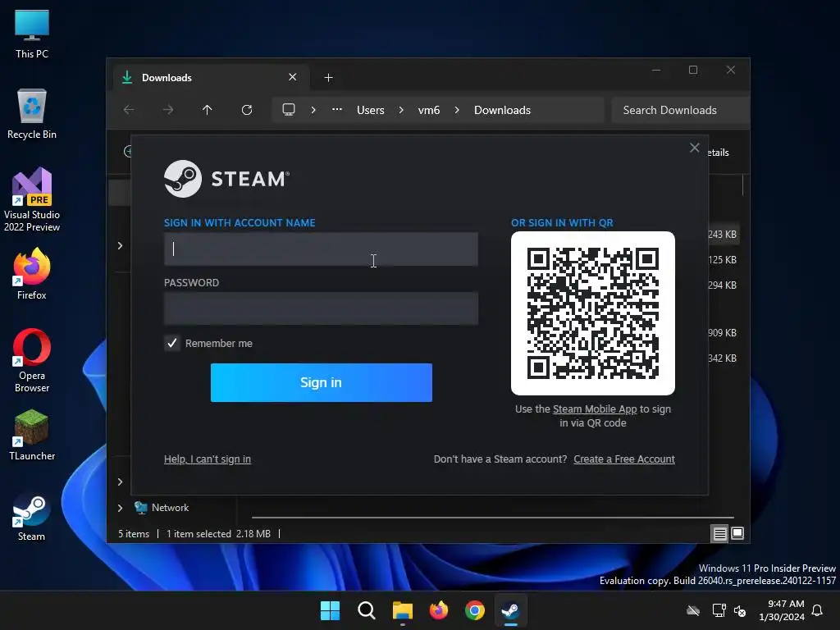This screenshot has width=840, height=630.
Task: Open the Recycle Bin desktop icon
Action: coord(32,113)
